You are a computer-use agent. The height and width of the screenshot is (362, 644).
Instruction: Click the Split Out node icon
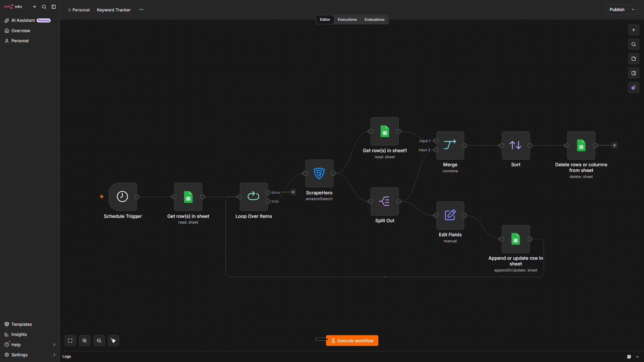pos(385,201)
